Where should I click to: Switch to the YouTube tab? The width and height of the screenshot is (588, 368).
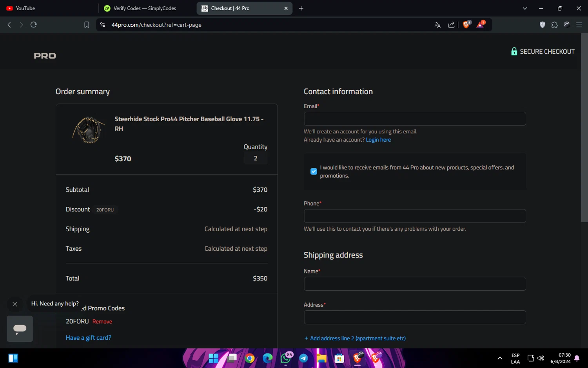pyautogui.click(x=25, y=8)
